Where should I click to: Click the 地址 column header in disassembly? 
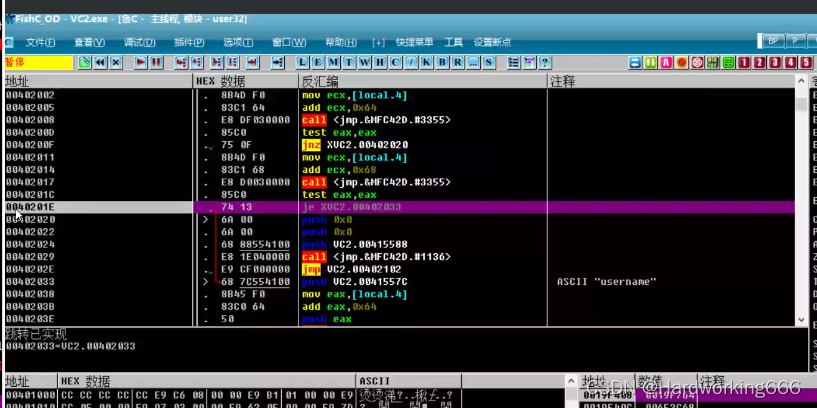[98, 81]
